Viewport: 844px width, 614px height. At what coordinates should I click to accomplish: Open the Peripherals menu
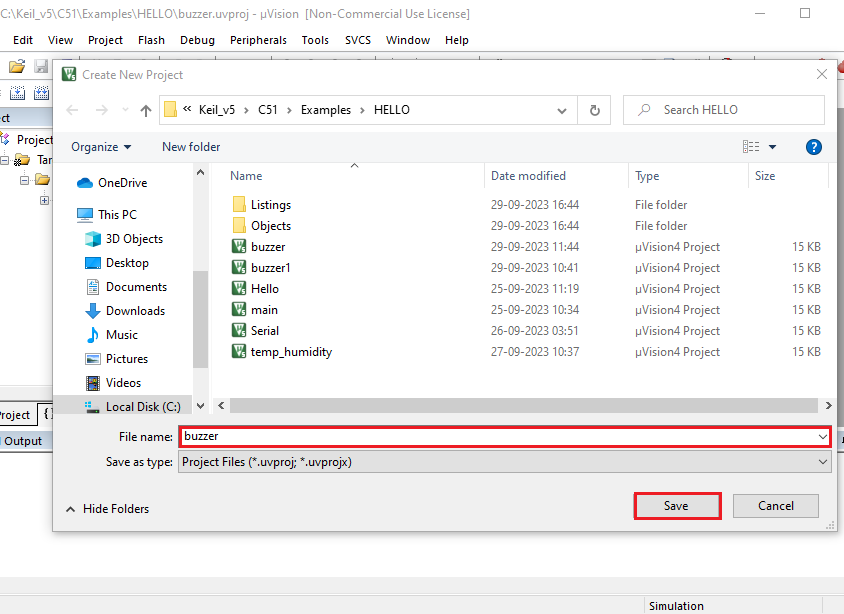coord(258,40)
